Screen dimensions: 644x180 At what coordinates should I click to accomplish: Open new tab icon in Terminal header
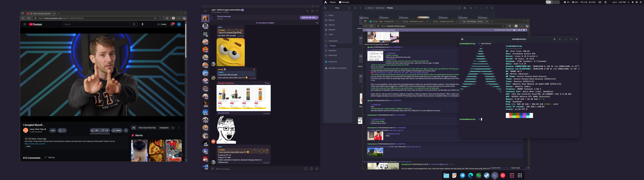coord(462,39)
